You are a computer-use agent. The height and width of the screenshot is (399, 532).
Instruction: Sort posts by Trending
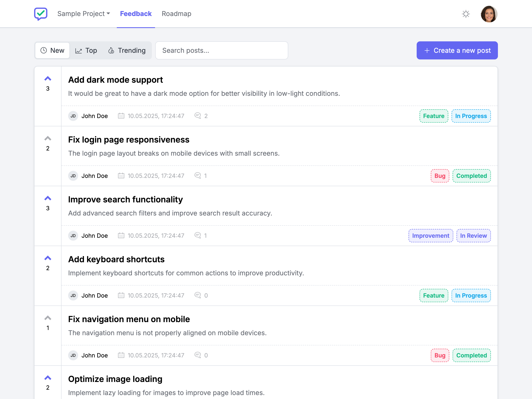click(127, 50)
